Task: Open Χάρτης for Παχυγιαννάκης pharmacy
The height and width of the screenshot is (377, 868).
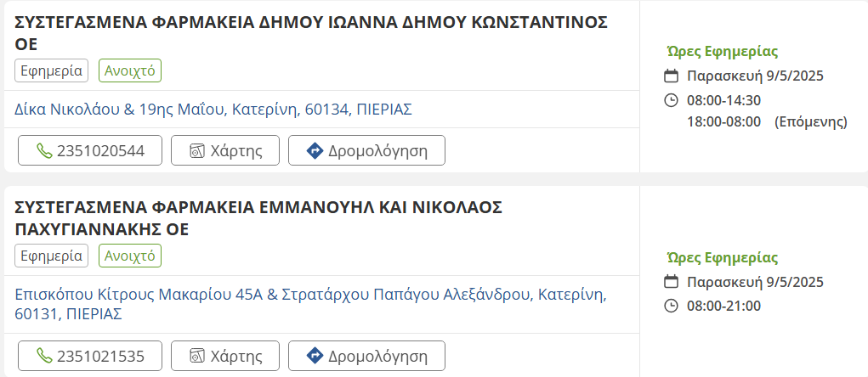Action: pyautogui.click(x=224, y=356)
